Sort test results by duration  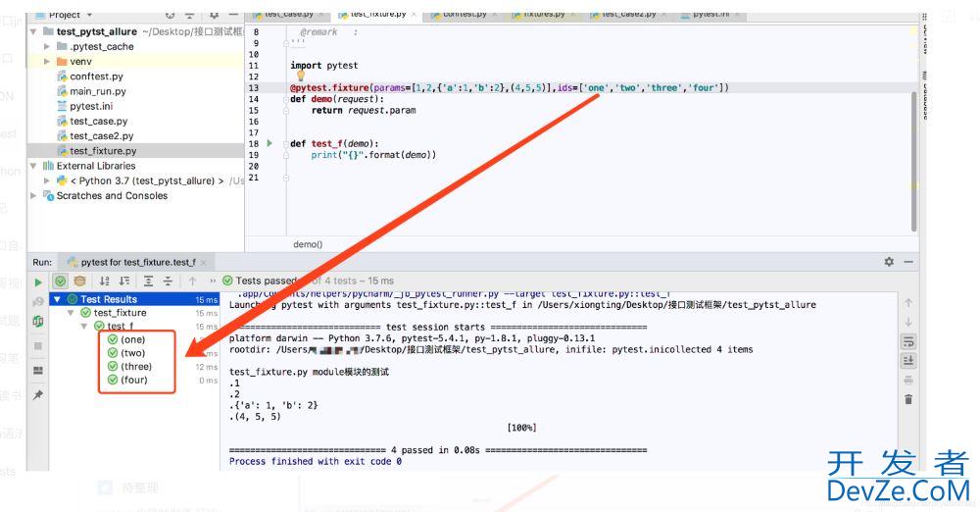click(124, 282)
